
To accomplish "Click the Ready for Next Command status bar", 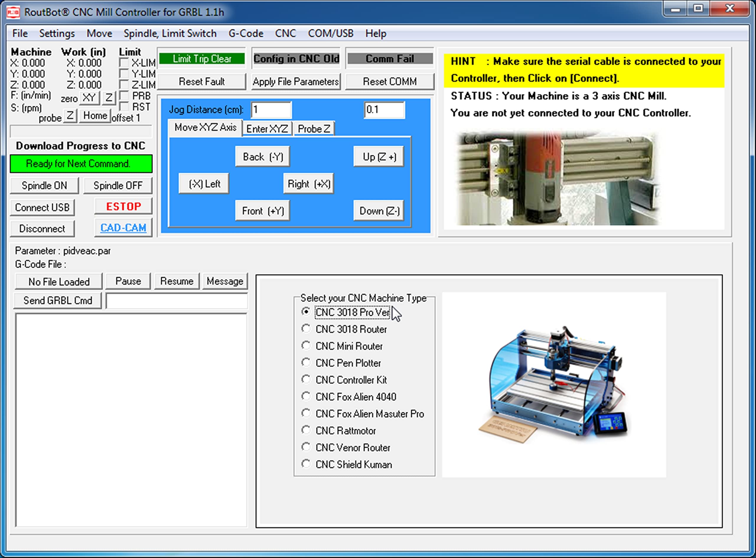I will pos(81,164).
